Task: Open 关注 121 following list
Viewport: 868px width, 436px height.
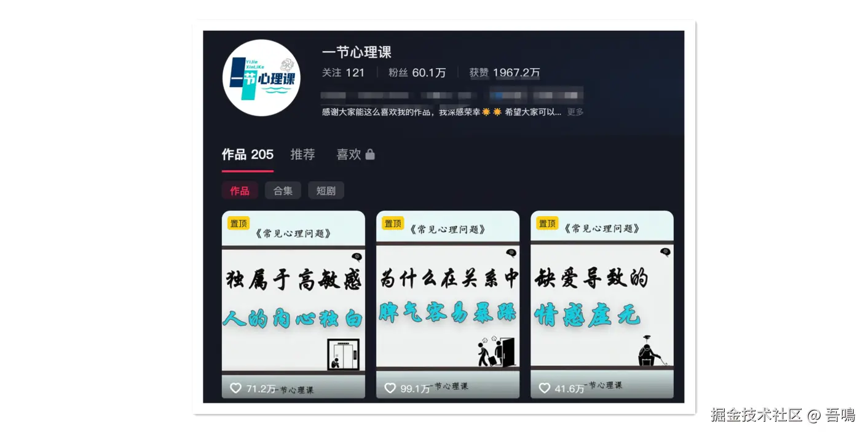Action: [x=344, y=72]
